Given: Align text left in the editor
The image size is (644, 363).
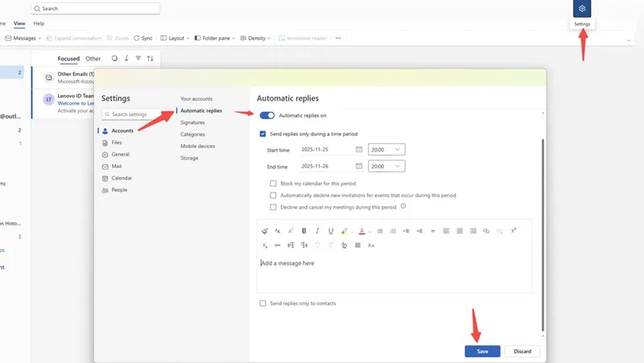Looking at the screenshot, I should pyautogui.click(x=447, y=231).
